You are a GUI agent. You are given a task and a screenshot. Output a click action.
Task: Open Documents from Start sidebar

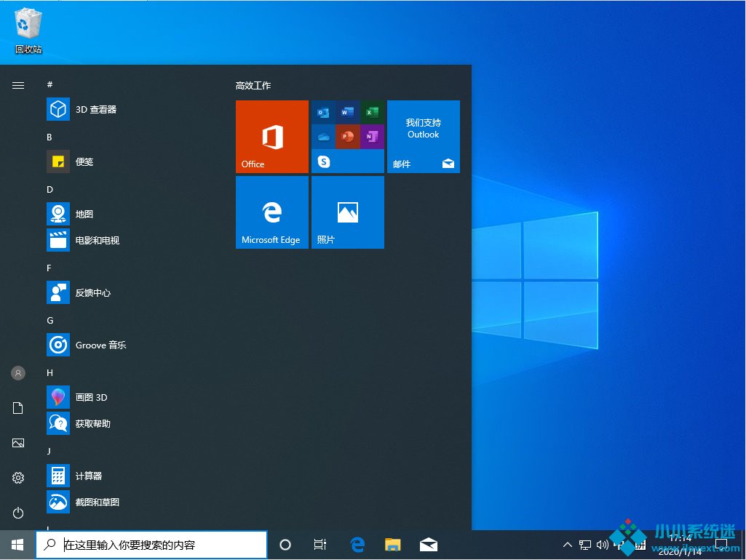(x=18, y=408)
